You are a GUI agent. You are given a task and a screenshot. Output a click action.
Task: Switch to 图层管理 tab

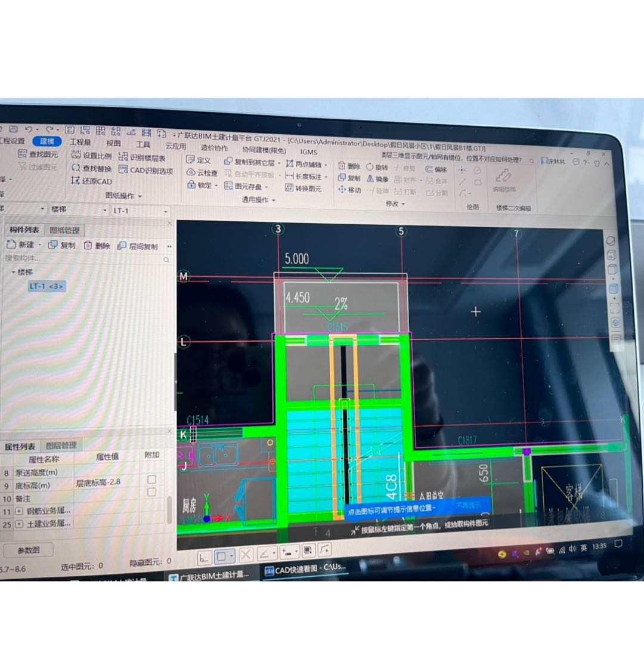point(61,445)
